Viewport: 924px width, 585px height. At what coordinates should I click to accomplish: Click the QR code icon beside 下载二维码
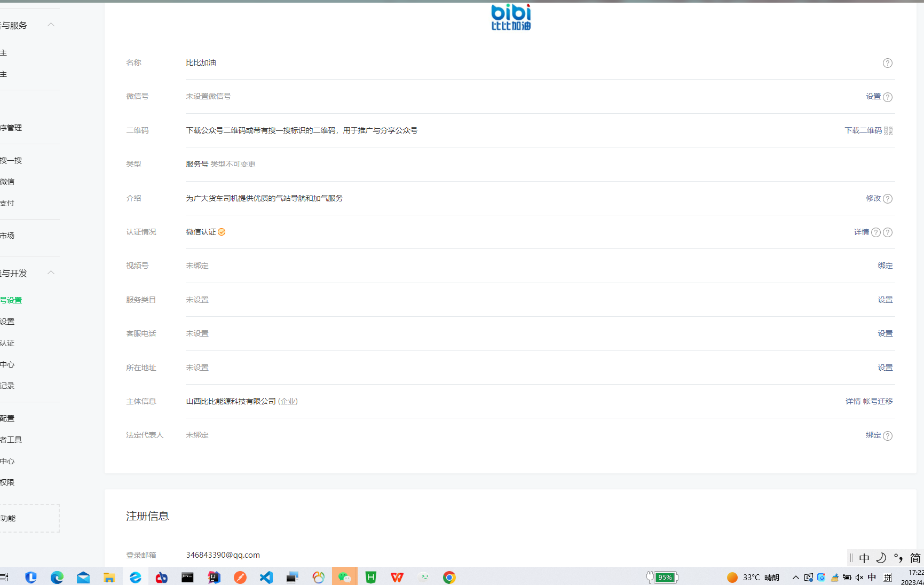888,131
